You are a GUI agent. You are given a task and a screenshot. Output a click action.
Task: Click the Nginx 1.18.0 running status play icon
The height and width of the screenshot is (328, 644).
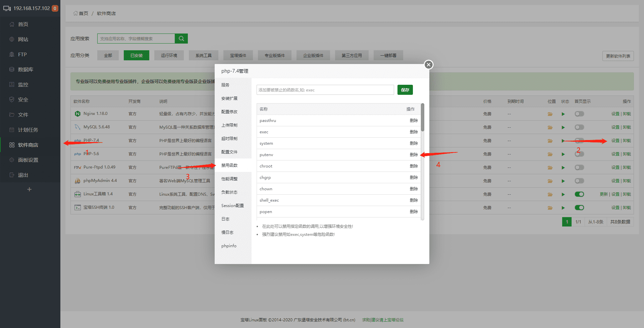563,114
